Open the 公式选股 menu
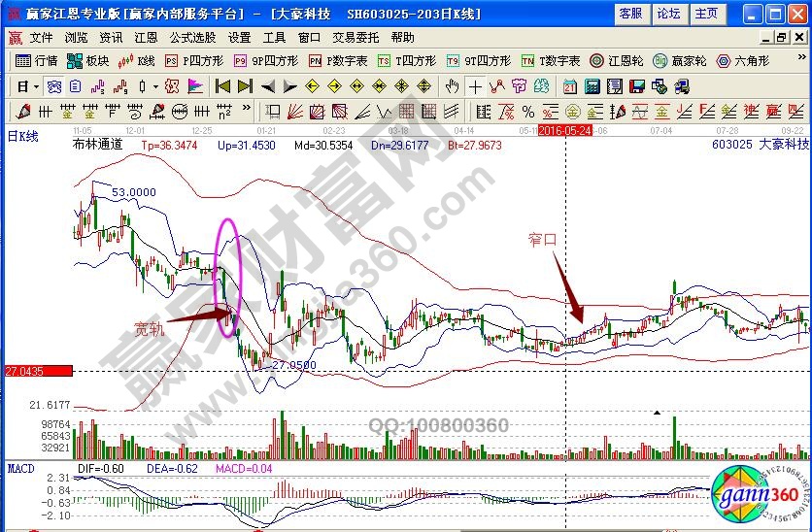Screen dimensions: 812x532 coord(192,38)
